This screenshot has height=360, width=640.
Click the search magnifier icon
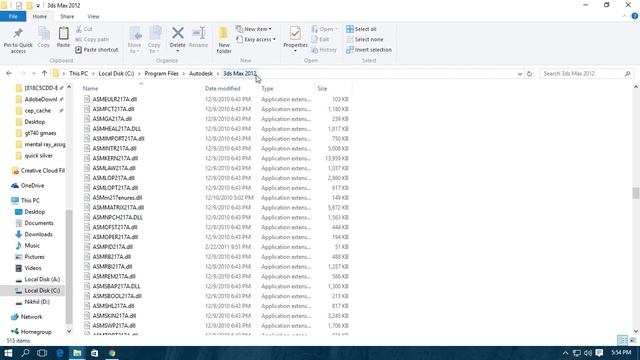[x=627, y=74]
